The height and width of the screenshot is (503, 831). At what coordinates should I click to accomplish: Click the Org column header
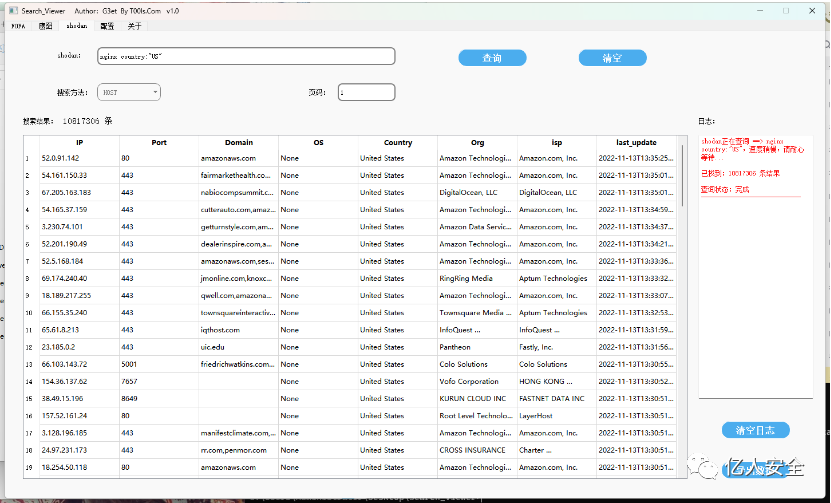[477, 143]
